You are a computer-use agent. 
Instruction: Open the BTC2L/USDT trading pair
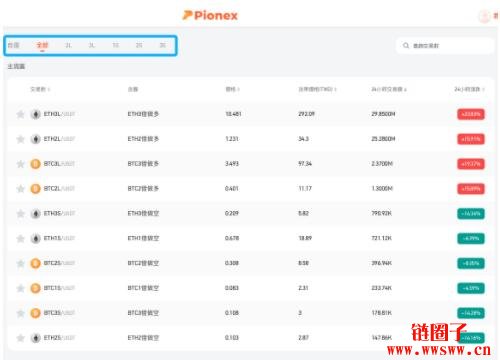click(59, 189)
